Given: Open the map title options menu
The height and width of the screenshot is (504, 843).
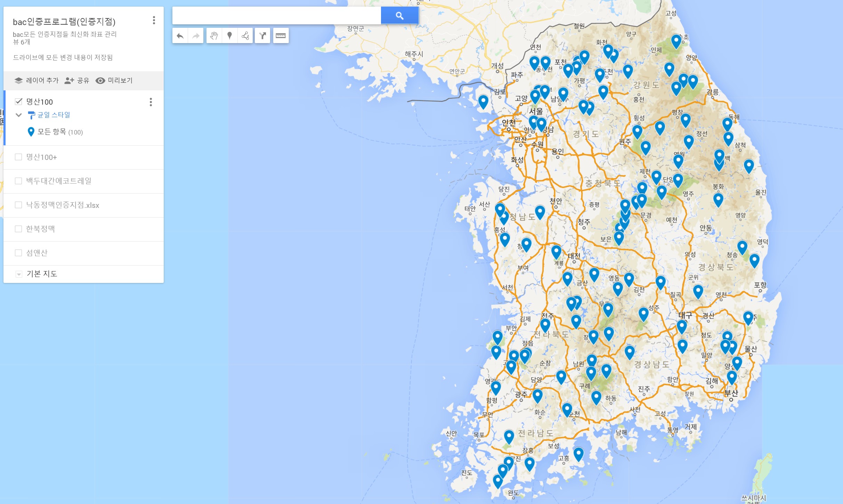Looking at the screenshot, I should [154, 21].
